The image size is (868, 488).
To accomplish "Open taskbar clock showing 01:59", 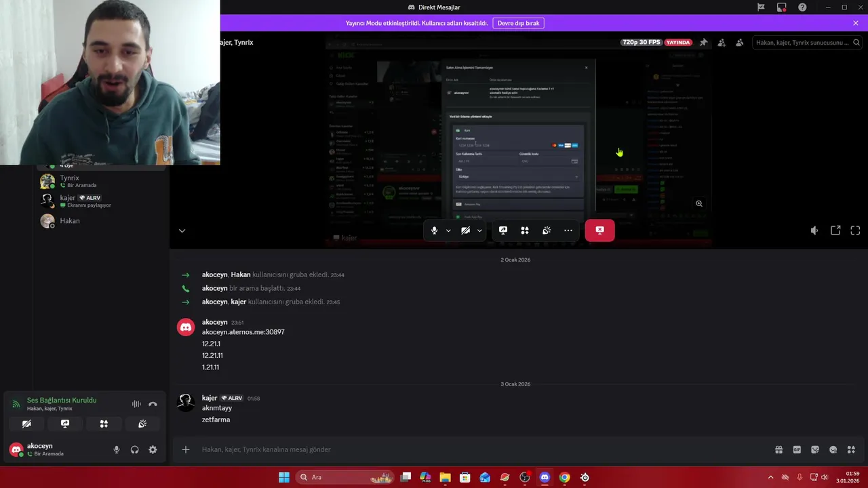I will (847, 477).
